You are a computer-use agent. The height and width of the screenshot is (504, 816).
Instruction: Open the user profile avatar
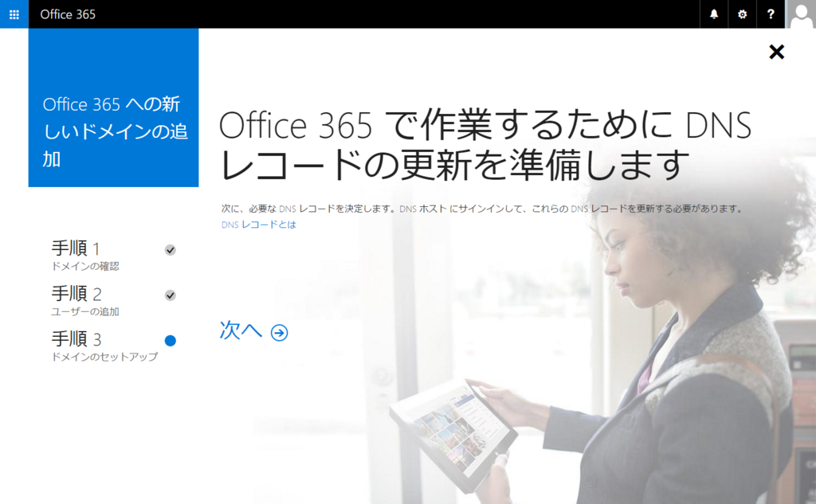point(800,14)
